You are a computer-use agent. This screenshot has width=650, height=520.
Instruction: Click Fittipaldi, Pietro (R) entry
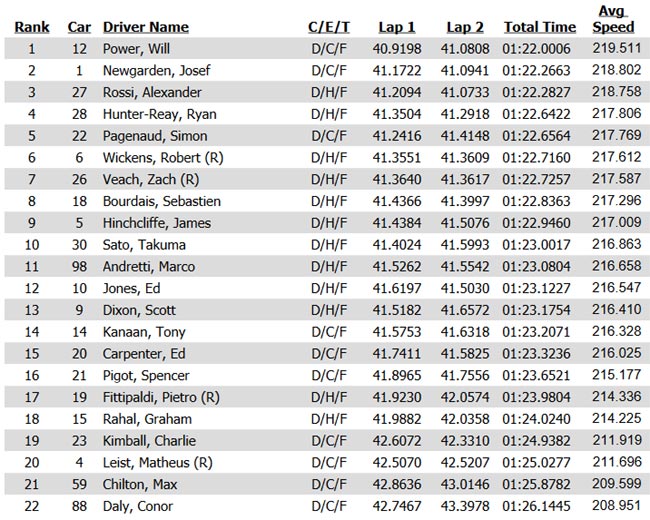[161, 397]
